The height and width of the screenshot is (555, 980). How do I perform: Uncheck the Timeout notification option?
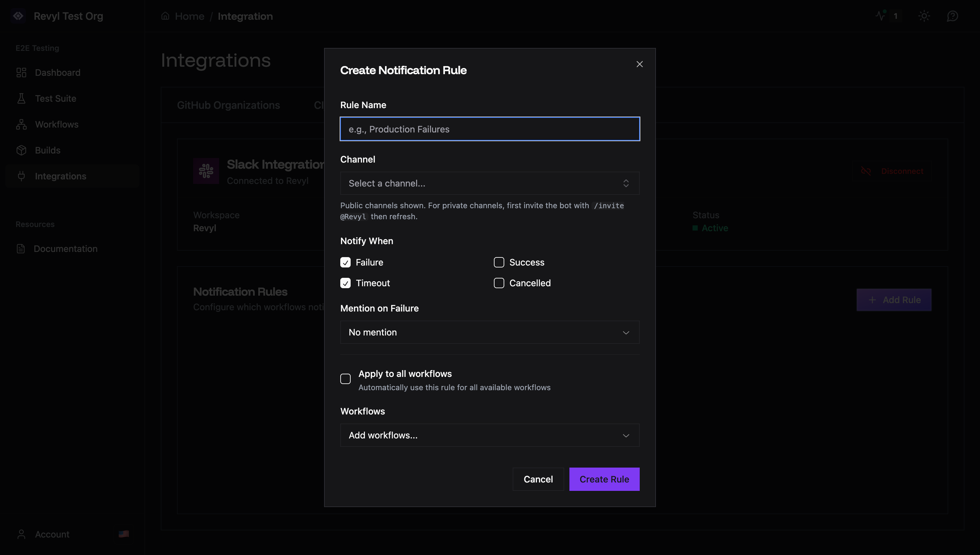[345, 283]
